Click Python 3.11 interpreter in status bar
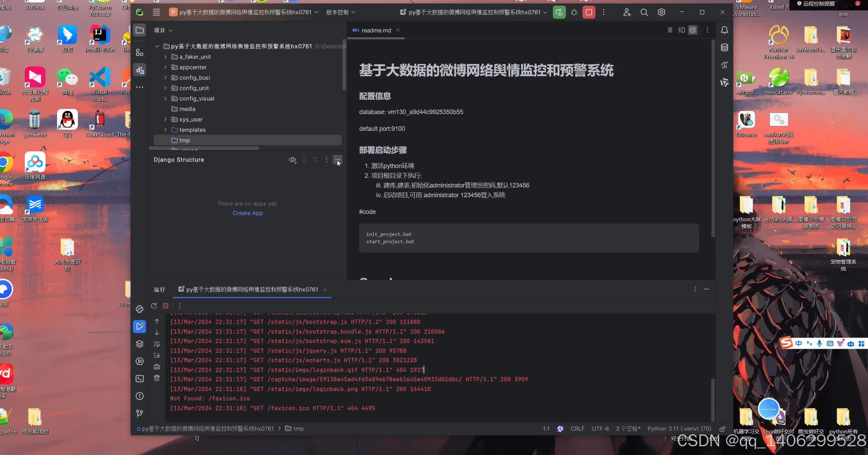868x455 pixels. pos(679,429)
